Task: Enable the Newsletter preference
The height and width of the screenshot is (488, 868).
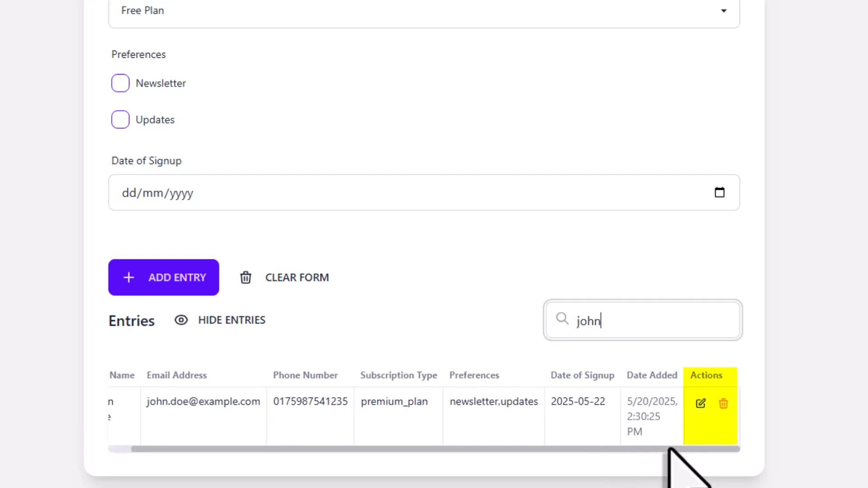Action: click(120, 83)
